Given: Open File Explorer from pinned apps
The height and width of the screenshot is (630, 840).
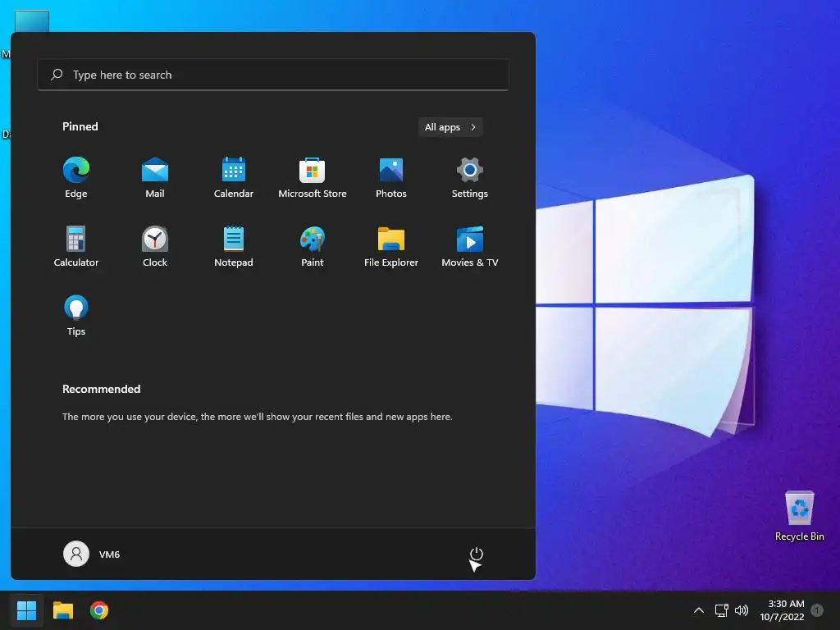Looking at the screenshot, I should pyautogui.click(x=391, y=246).
